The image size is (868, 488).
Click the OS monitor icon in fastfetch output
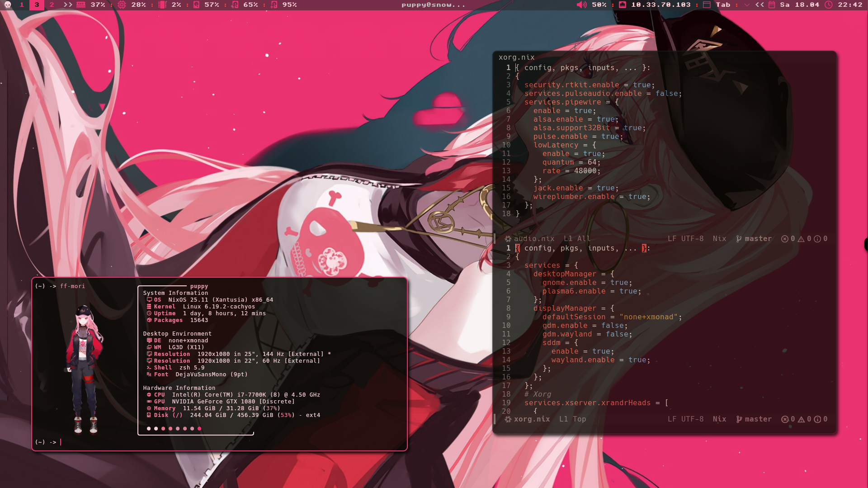pos(149,300)
